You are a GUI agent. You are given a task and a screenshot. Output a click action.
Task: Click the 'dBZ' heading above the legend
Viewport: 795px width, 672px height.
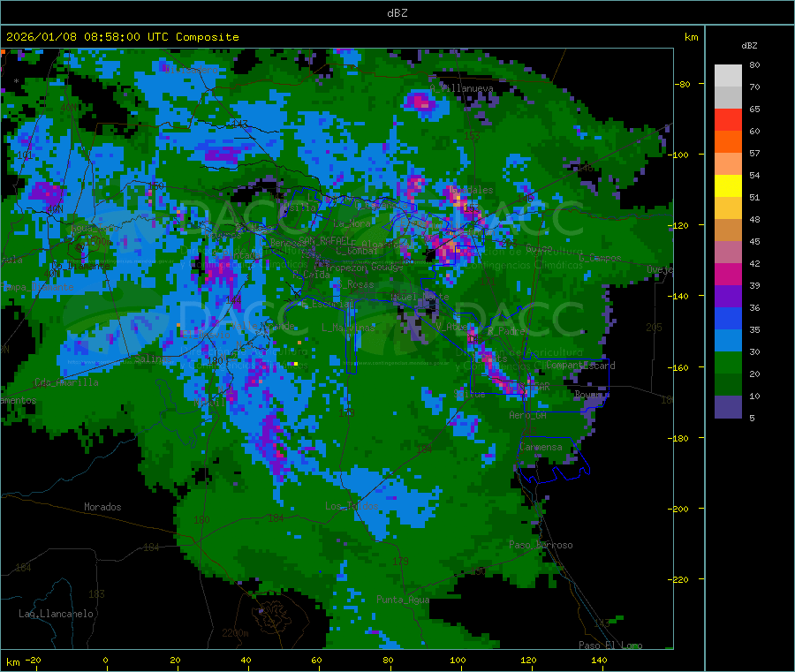pyautogui.click(x=749, y=46)
